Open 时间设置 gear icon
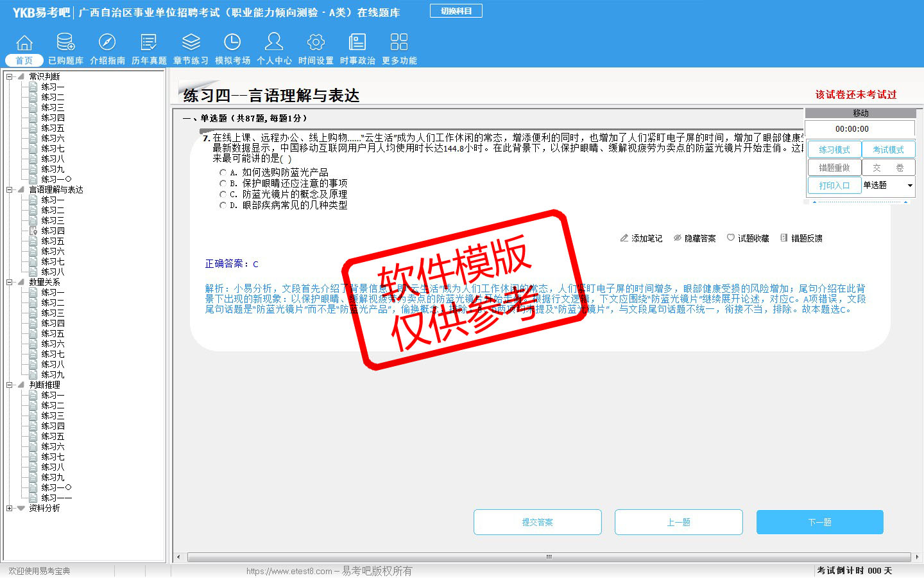This screenshot has height=578, width=924. tap(316, 43)
